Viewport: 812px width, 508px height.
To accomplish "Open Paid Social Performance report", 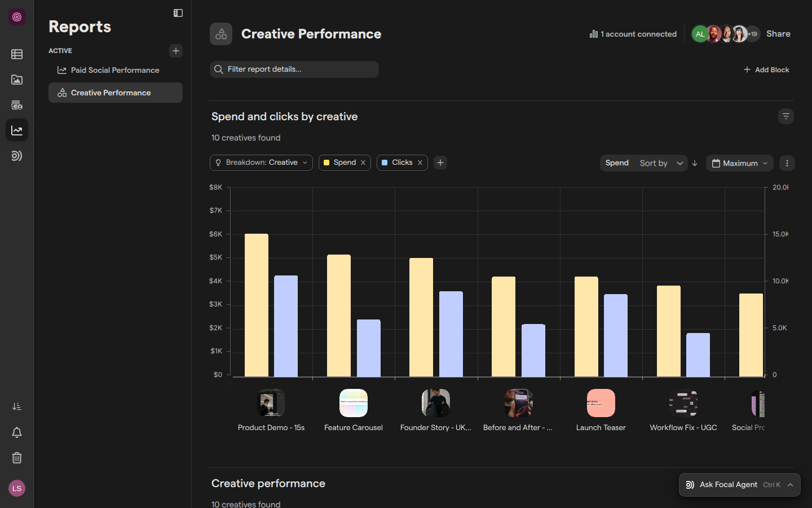I will click(116, 70).
